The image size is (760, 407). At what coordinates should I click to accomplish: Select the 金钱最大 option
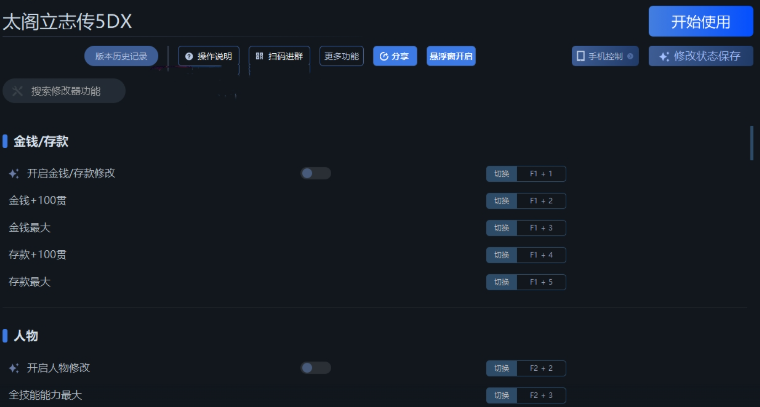pos(30,228)
